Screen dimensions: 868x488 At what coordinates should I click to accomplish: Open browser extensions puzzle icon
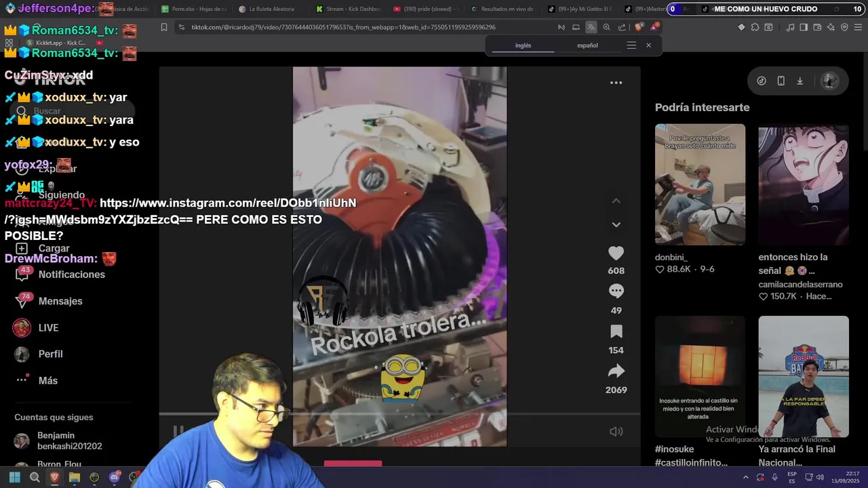pyautogui.click(x=755, y=27)
